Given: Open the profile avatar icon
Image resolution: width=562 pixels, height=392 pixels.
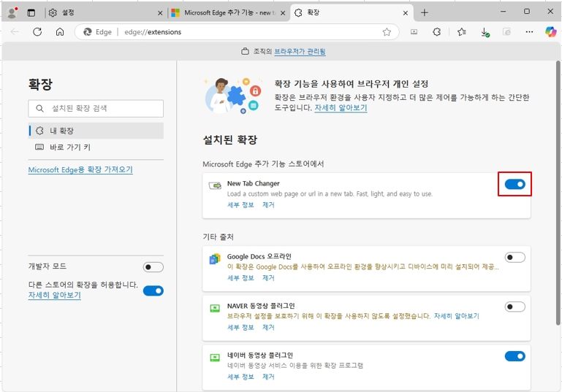Looking at the screenshot, I should (x=12, y=12).
